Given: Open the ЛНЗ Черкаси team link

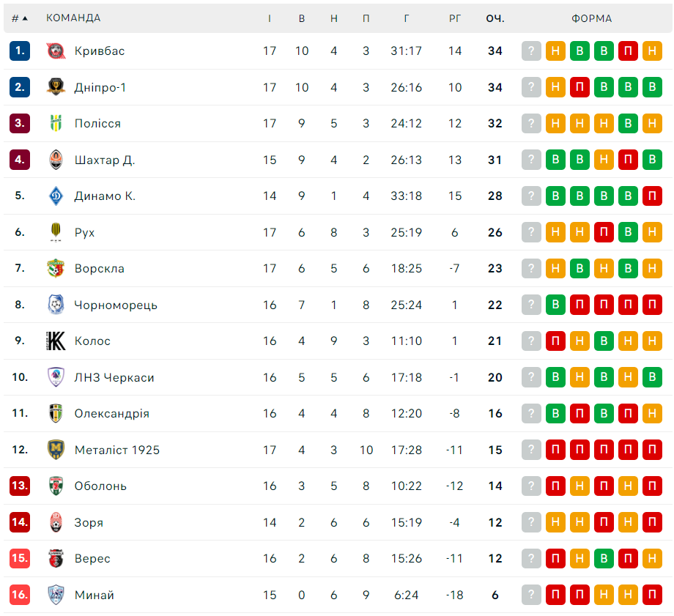Looking at the screenshot, I should [x=114, y=377].
